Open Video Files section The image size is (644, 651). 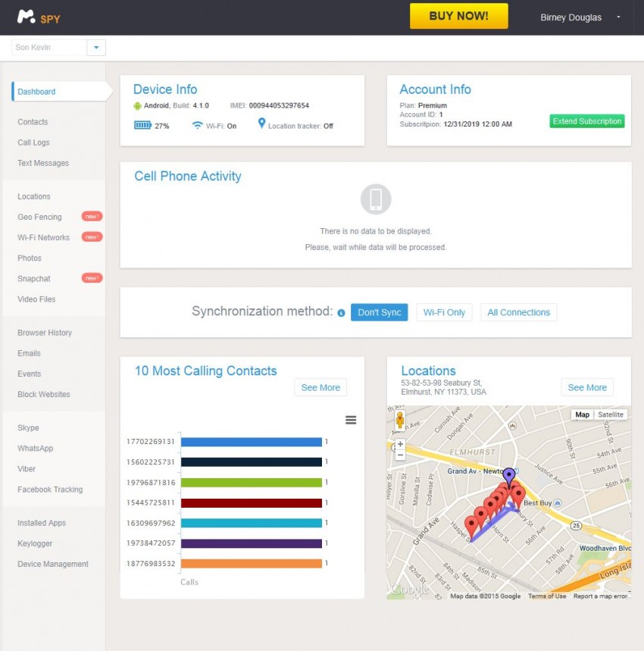tap(36, 299)
